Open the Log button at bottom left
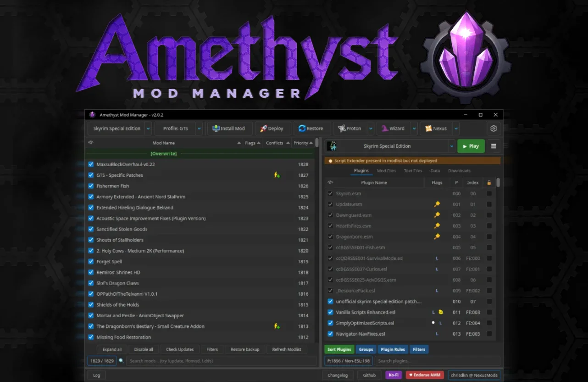The width and height of the screenshot is (588, 382). pyautogui.click(x=97, y=375)
